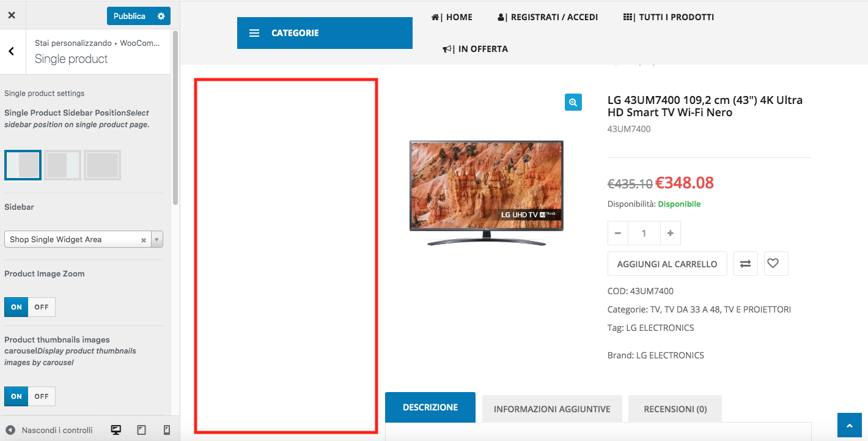This screenshot has width=868, height=441.
Task: Switch to RECENSIONI (0) tab
Action: (x=675, y=409)
